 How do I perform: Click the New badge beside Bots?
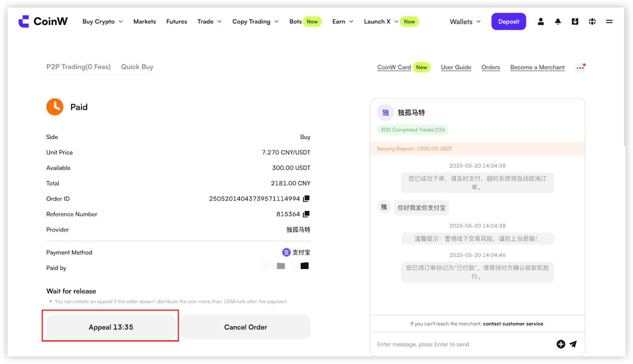pyautogui.click(x=312, y=21)
